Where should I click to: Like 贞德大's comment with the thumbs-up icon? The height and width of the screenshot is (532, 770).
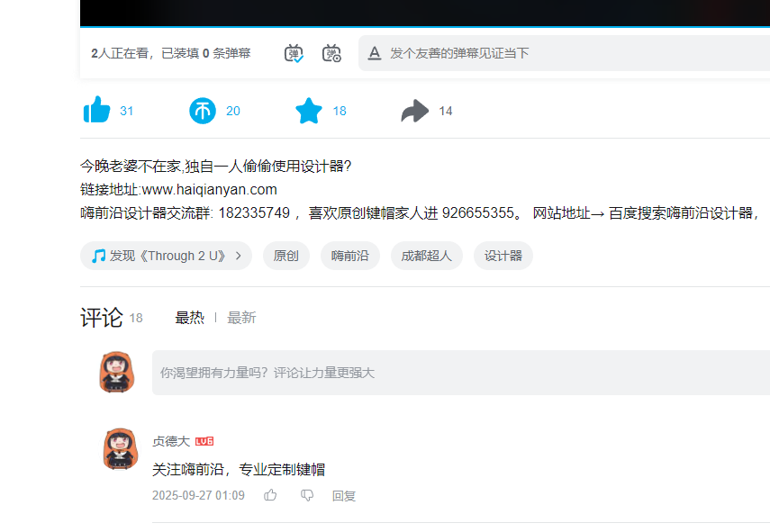pyautogui.click(x=270, y=495)
